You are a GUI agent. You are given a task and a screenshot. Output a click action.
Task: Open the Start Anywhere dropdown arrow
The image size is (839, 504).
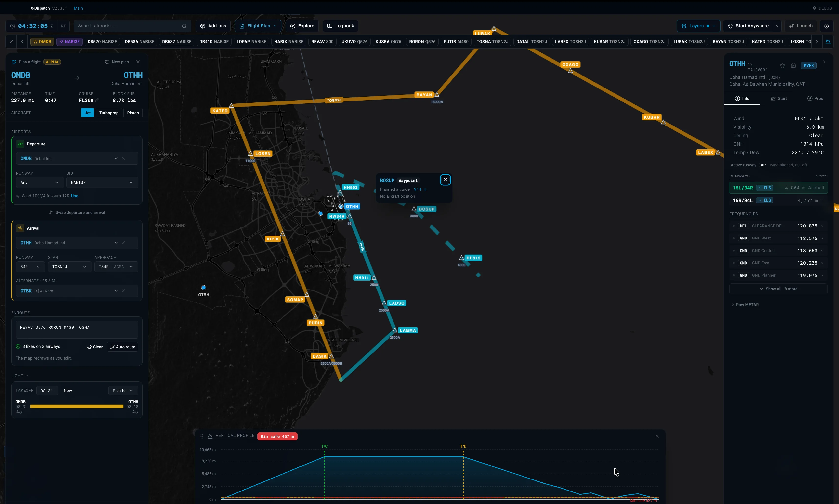coord(777,26)
